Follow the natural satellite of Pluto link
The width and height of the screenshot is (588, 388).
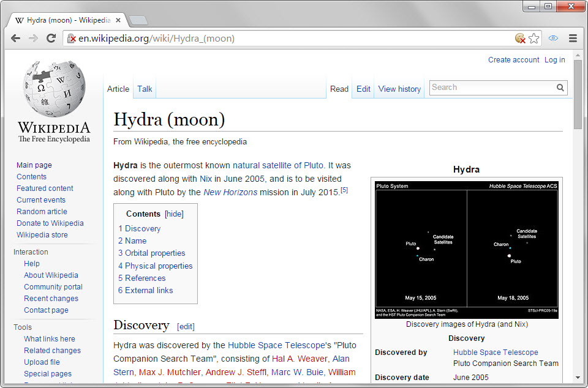pos(278,165)
